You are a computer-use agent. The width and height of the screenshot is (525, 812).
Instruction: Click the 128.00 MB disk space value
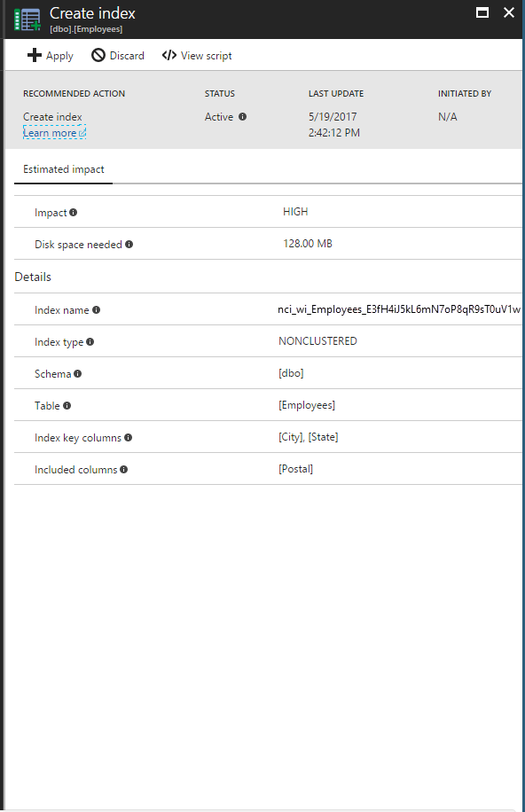[308, 244]
